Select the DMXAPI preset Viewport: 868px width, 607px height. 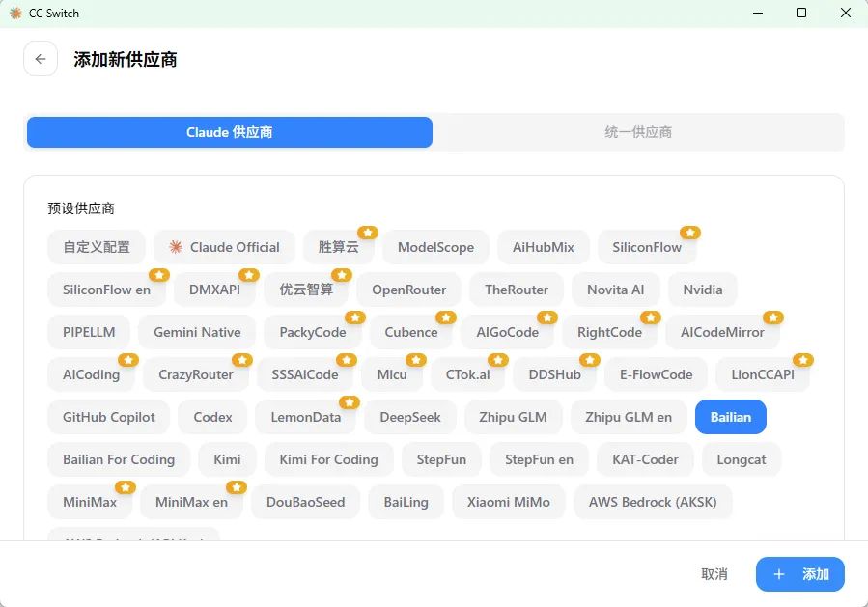[214, 290]
